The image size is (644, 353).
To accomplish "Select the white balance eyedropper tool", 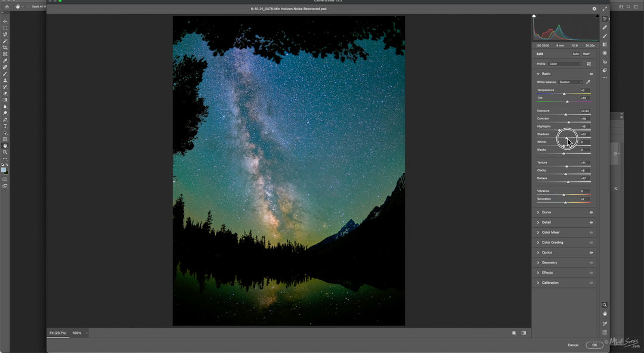I will point(588,82).
